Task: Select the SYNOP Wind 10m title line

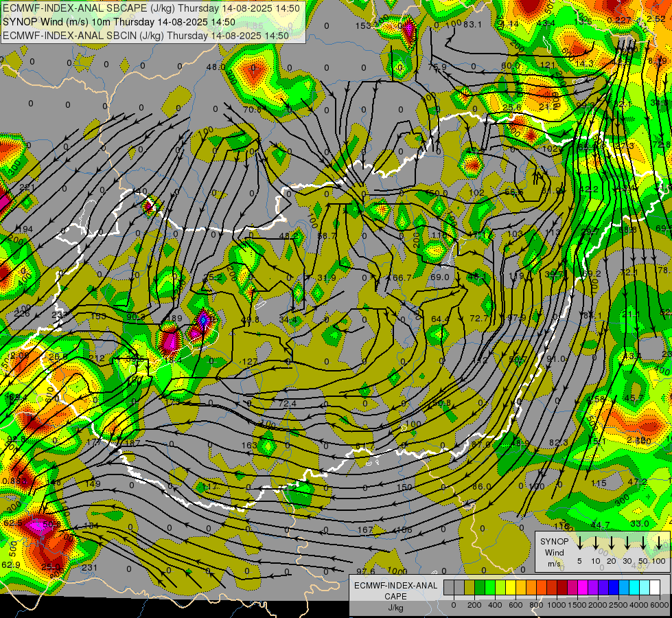Action: pos(119,22)
